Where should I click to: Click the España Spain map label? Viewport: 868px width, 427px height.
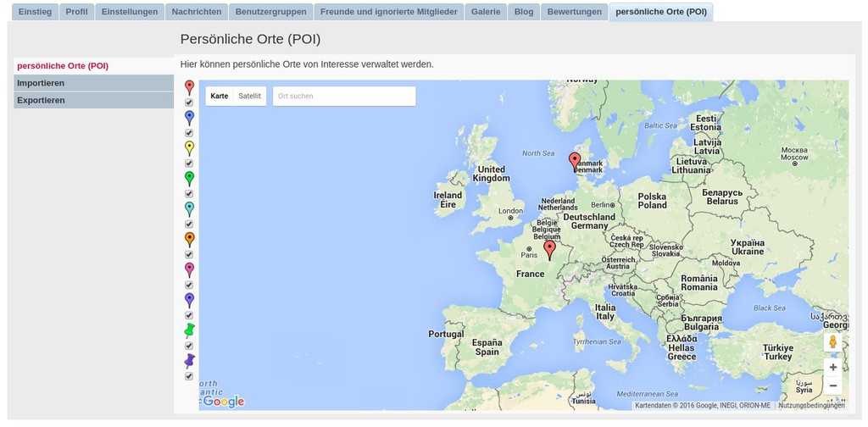click(487, 347)
